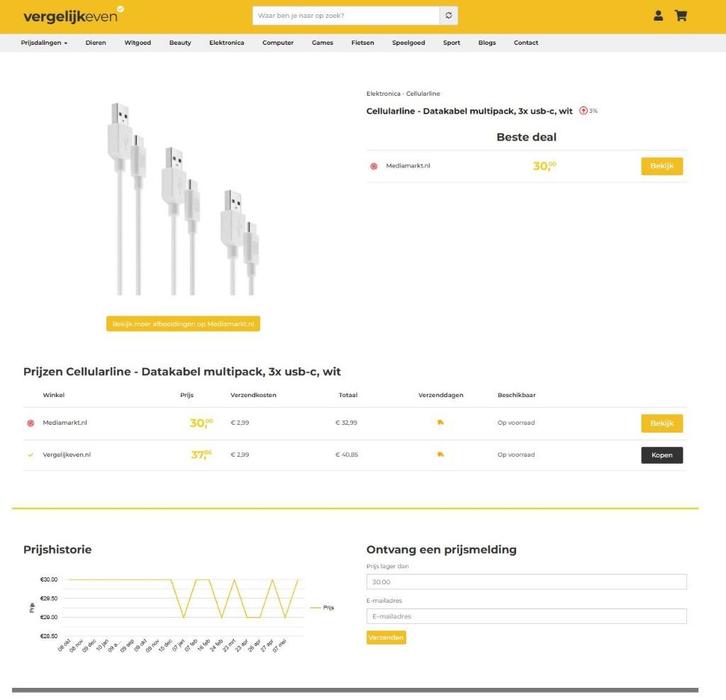Expand the Prijsdalingen dropdown menu
This screenshot has height=700, width=726.
coord(44,43)
